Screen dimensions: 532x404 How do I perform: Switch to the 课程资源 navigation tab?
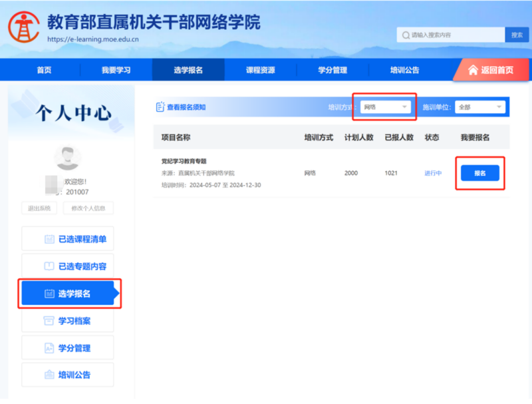click(260, 70)
